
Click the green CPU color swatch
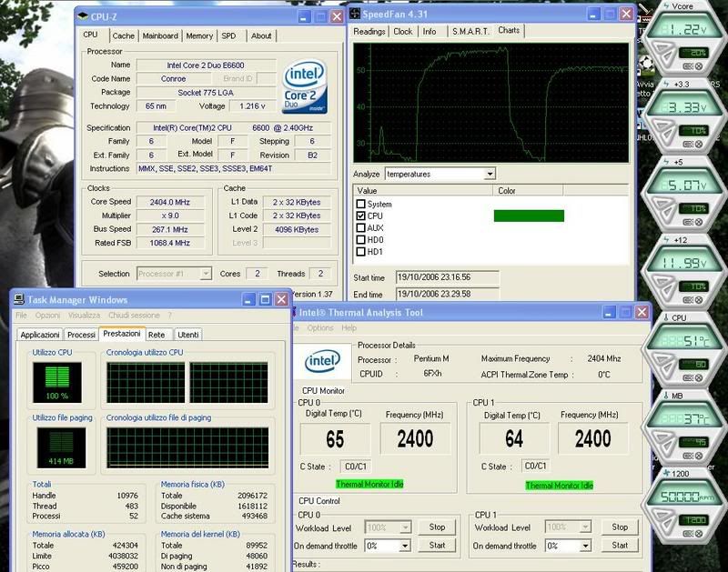[528, 216]
